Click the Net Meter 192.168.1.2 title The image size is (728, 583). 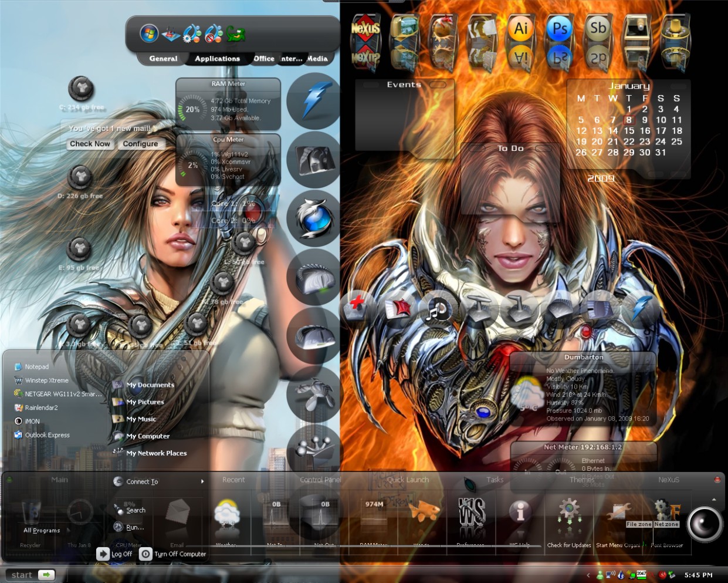coord(583,447)
